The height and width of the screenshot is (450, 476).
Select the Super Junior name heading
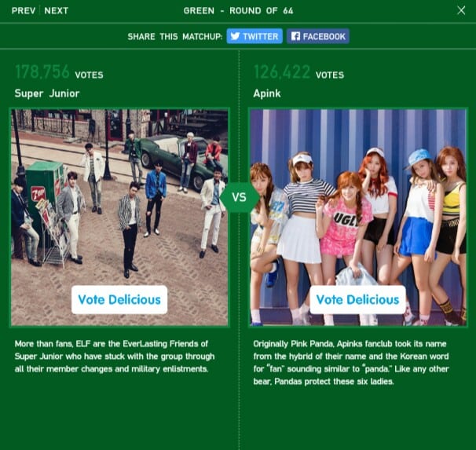point(47,93)
